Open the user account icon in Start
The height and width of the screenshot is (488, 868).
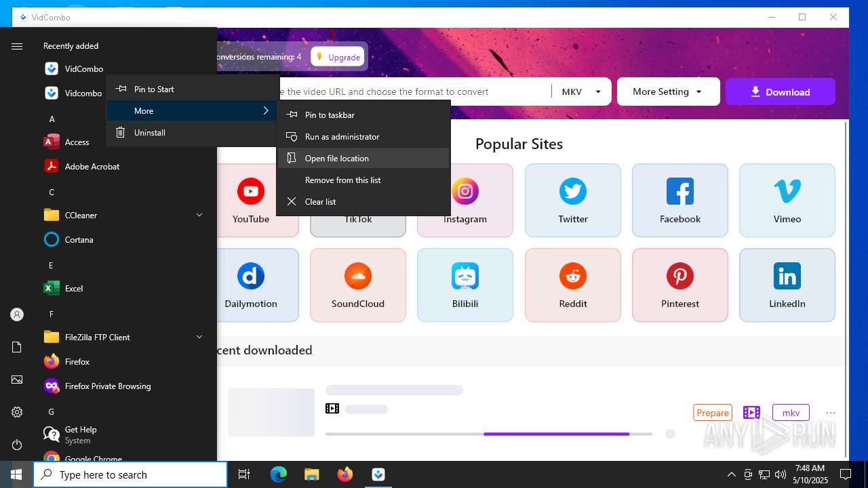coord(17,314)
